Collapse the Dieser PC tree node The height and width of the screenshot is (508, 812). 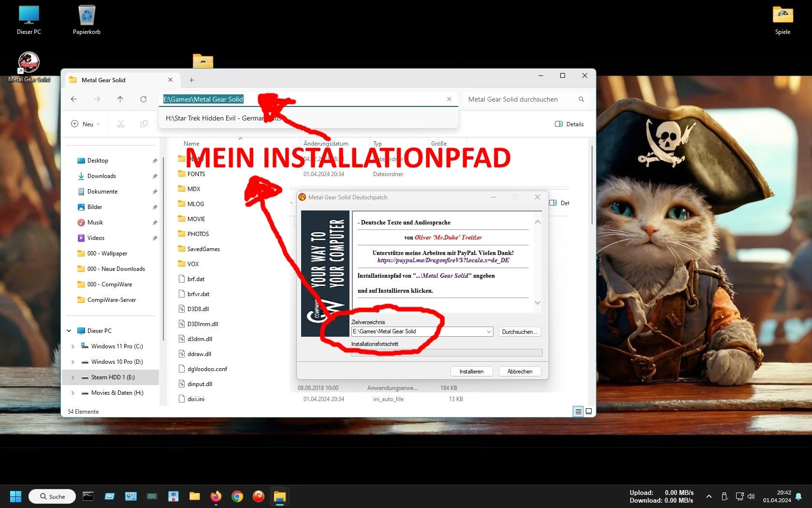pos(69,331)
